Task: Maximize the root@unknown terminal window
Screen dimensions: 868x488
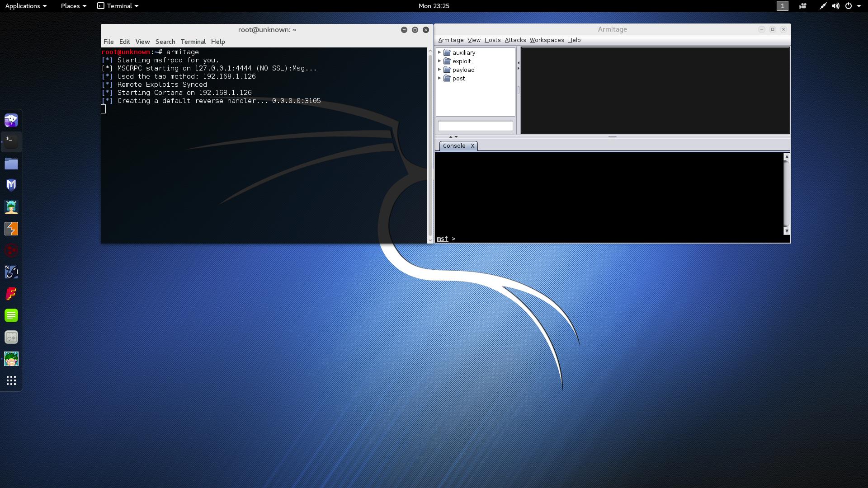Action: [415, 30]
